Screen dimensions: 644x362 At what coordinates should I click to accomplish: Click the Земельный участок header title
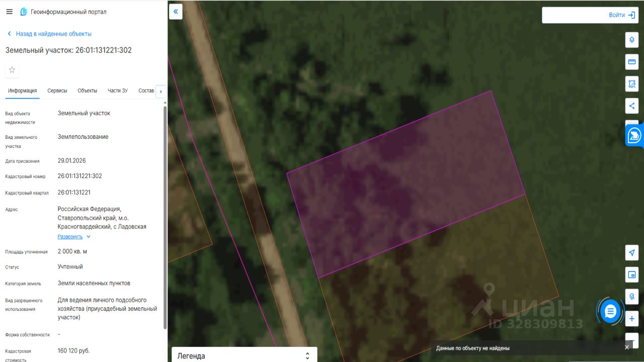pos(69,50)
